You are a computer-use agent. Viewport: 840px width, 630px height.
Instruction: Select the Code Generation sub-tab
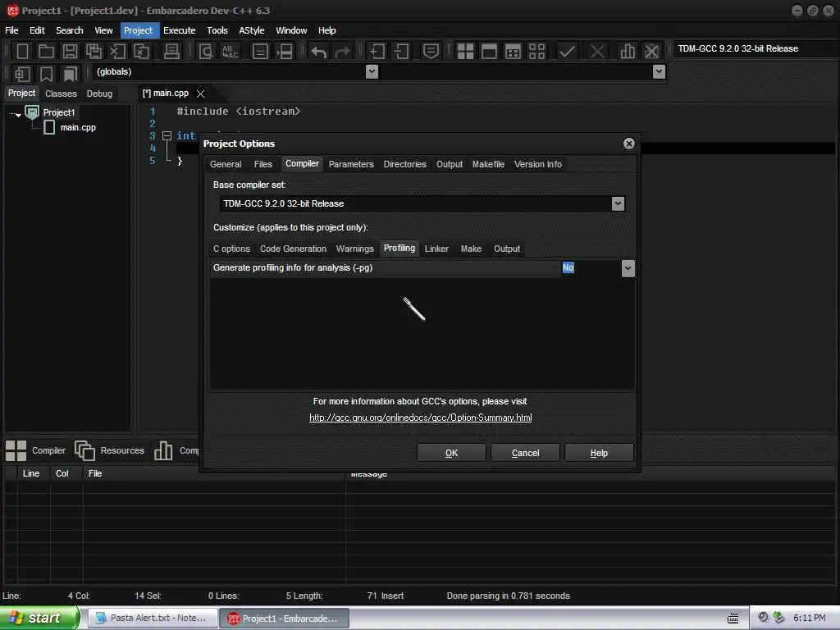[x=293, y=249]
